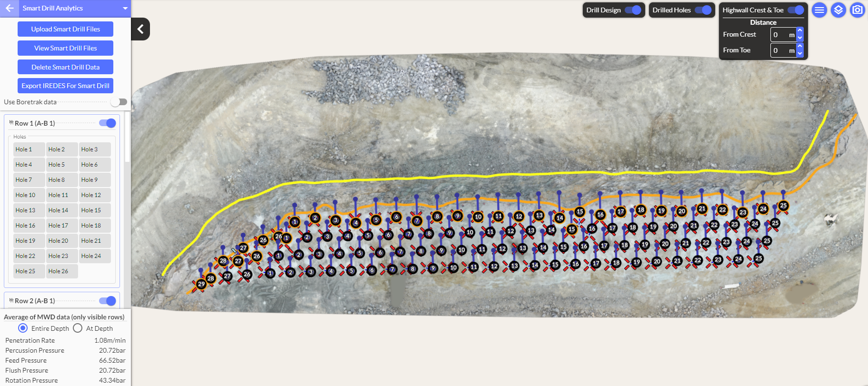Image resolution: width=868 pixels, height=386 pixels.
Task: Select Hole 26 in the holes grid
Action: tap(58, 271)
